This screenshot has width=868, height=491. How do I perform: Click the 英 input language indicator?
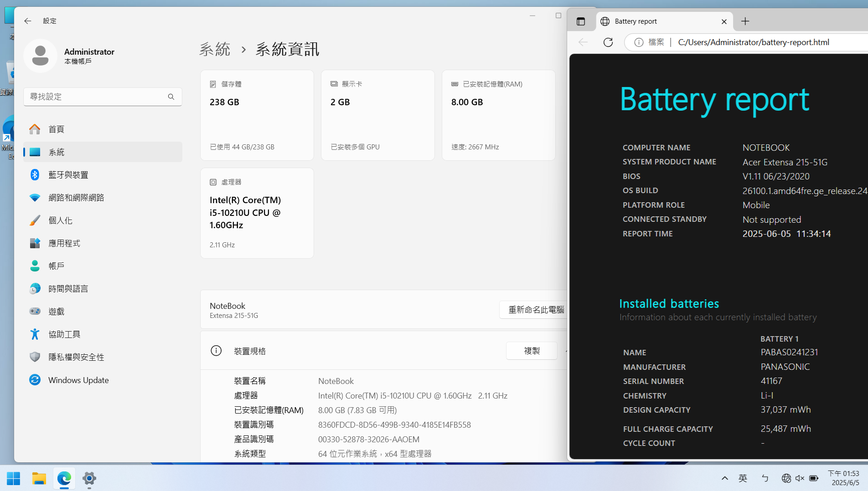pos(743,478)
